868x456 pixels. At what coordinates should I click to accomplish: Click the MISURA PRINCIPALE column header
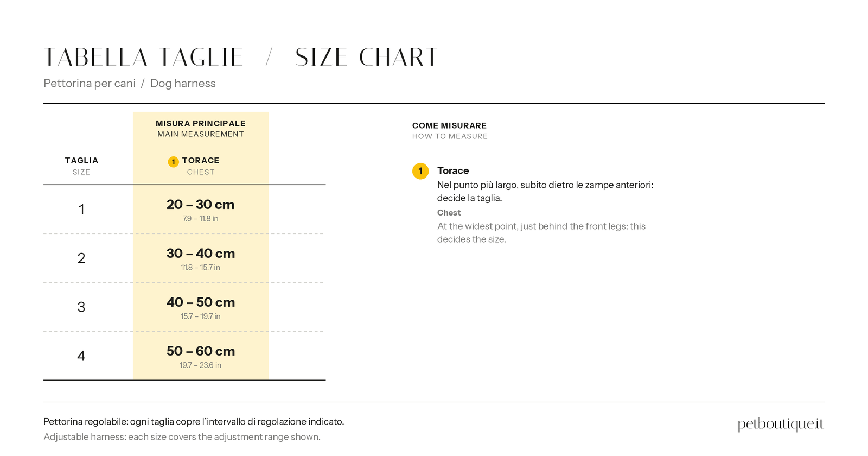click(x=201, y=124)
